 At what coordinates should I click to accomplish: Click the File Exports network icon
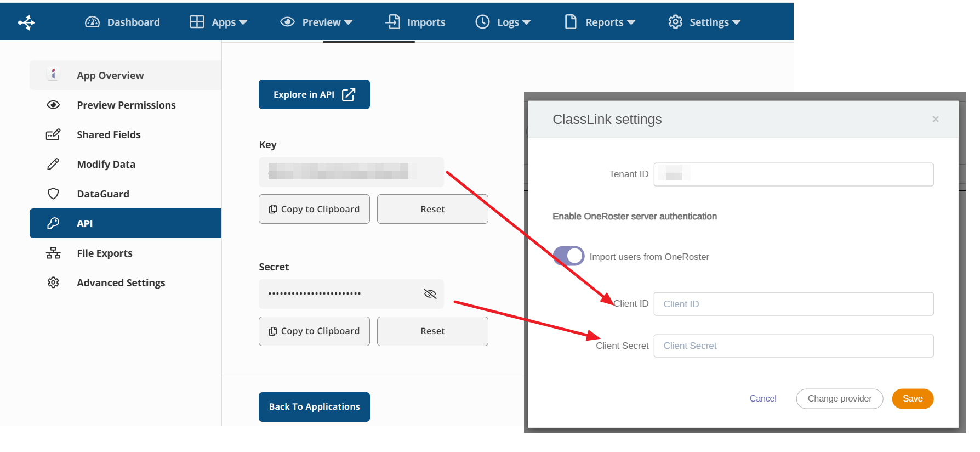point(53,253)
